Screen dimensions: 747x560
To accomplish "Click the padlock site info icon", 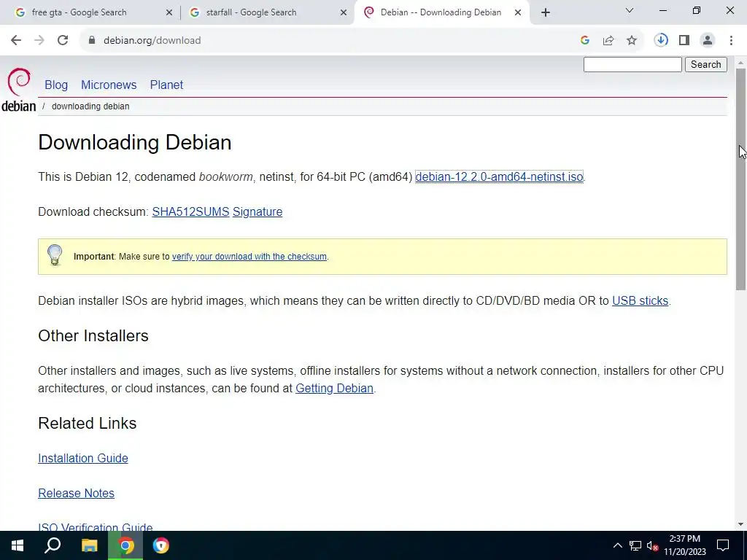I will pos(92,41).
